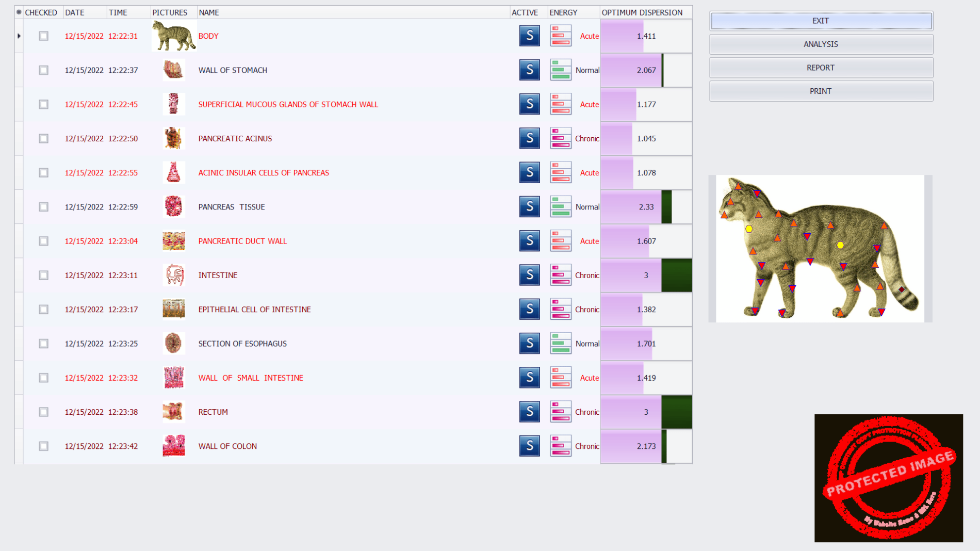Click the S icon in the INTESTINE row
The image size is (980, 551).
(x=529, y=275)
